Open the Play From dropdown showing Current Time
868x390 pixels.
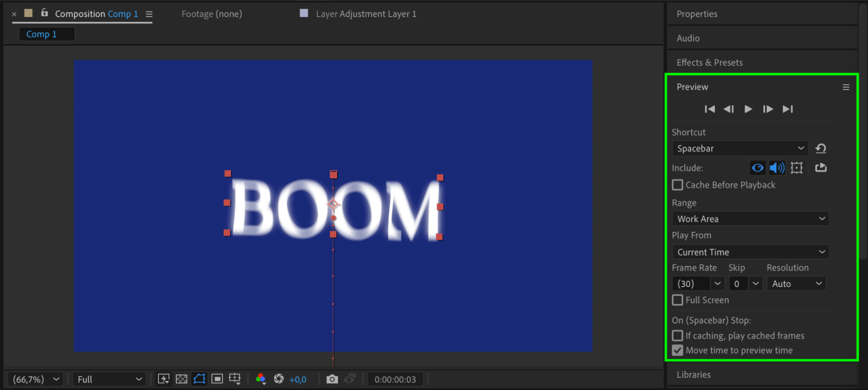[750, 252]
